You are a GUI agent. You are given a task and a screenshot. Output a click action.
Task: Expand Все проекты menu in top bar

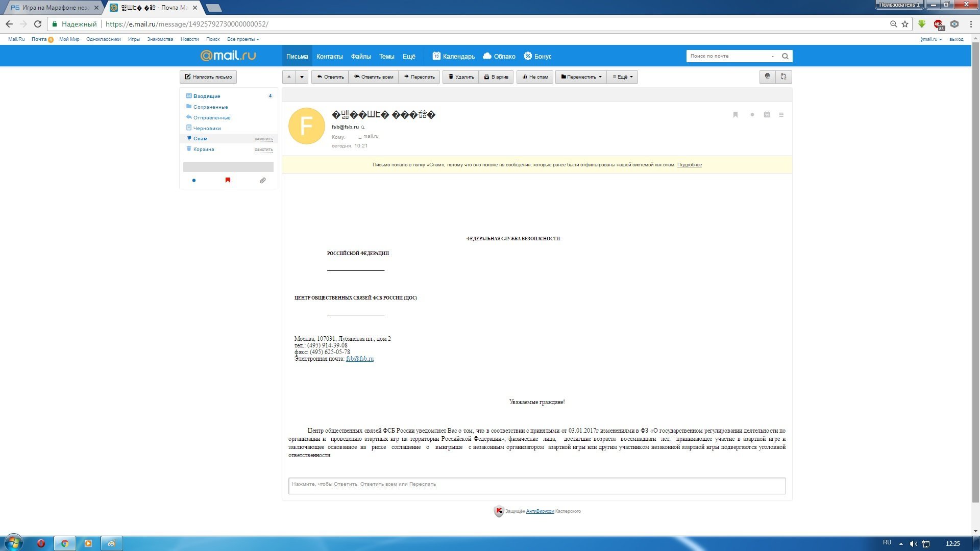(243, 39)
